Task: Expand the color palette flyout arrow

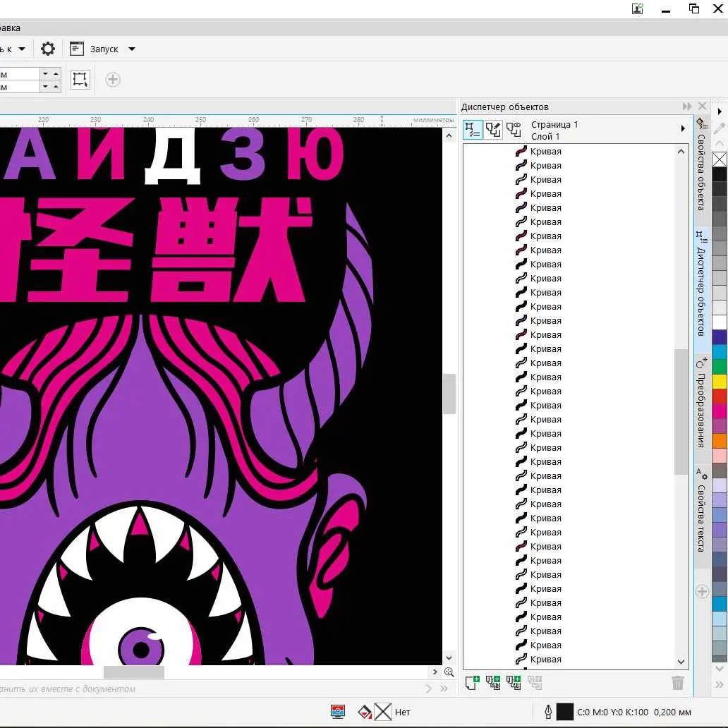Action: pos(720,111)
